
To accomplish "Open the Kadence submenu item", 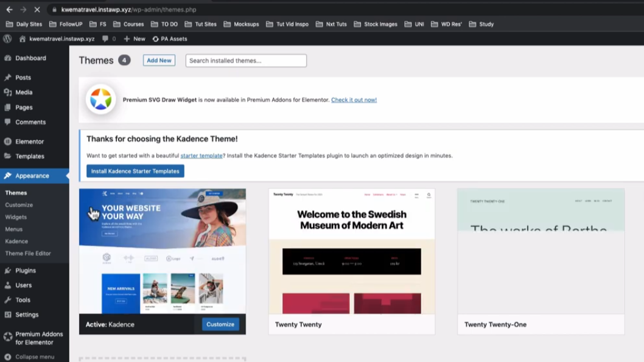I will [16, 242].
